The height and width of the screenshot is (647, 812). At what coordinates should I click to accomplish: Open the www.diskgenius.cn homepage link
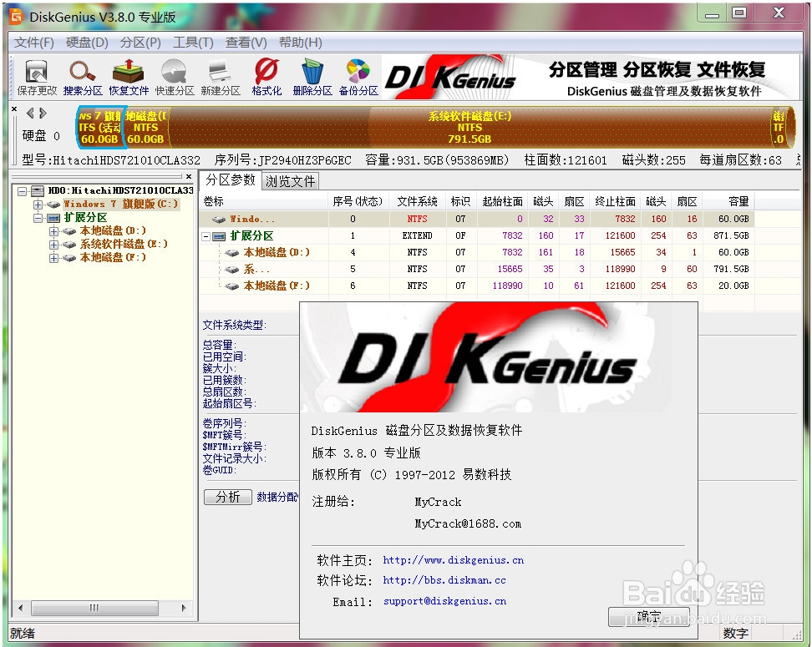click(x=453, y=560)
